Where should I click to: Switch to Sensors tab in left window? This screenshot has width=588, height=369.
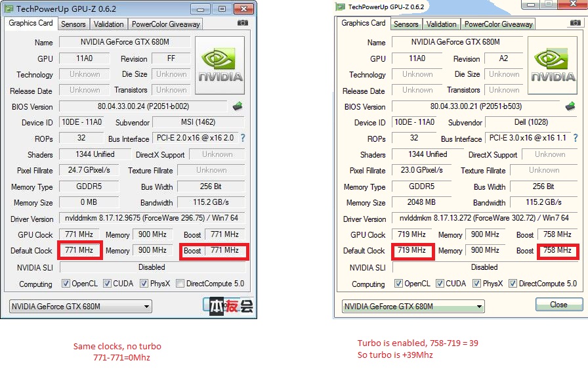73,24
